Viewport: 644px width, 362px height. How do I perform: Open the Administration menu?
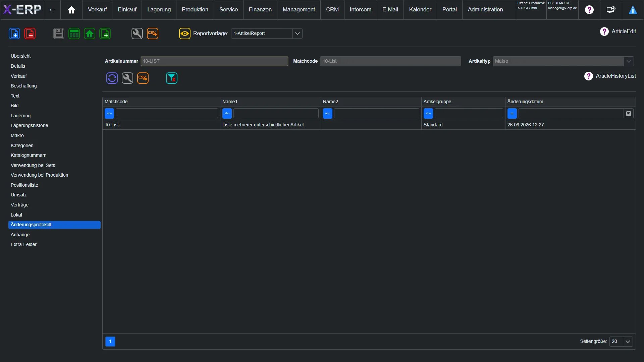(485, 10)
